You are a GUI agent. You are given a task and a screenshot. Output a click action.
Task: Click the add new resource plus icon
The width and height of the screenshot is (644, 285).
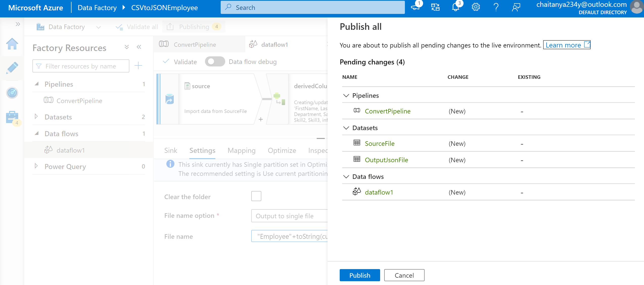138,66
